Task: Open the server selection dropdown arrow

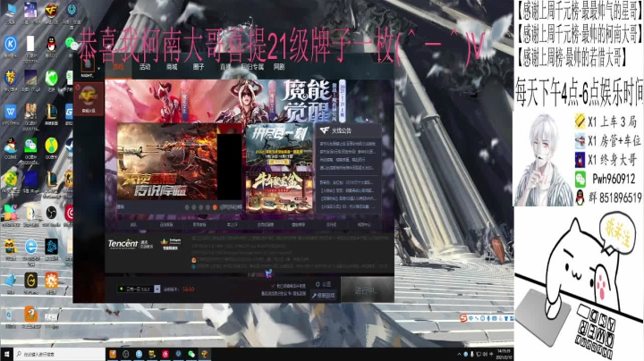Action: click(x=157, y=289)
